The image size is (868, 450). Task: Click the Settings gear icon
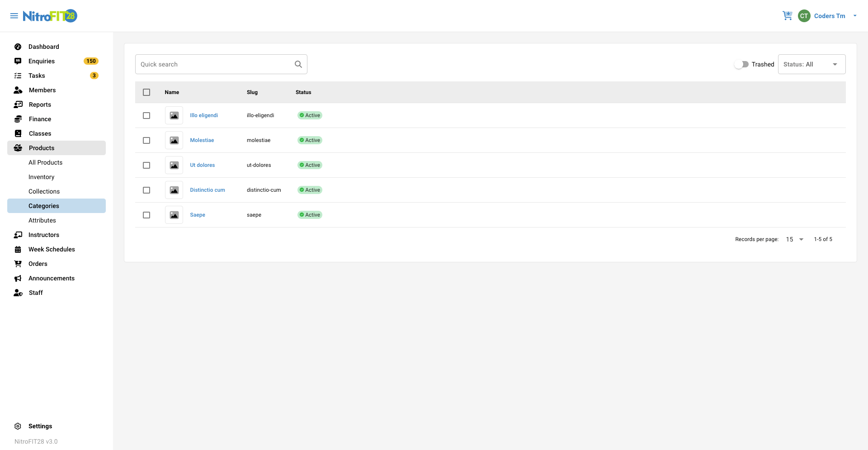pos(18,426)
